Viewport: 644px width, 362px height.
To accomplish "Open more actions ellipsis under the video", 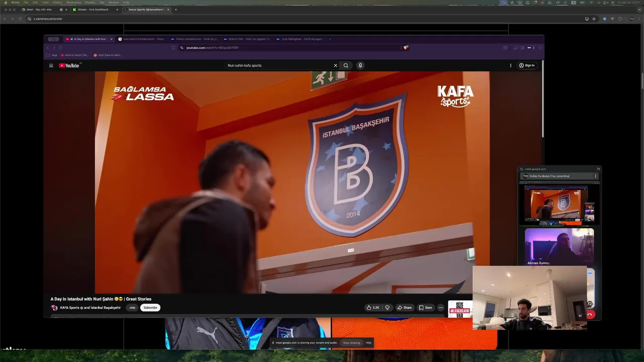I will (x=441, y=308).
